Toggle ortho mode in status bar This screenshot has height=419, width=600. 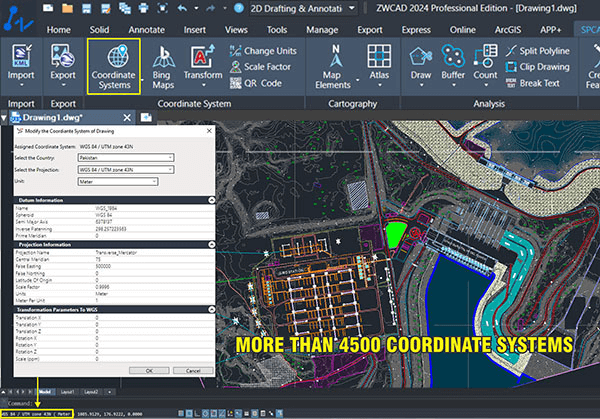pyautogui.click(x=197, y=413)
